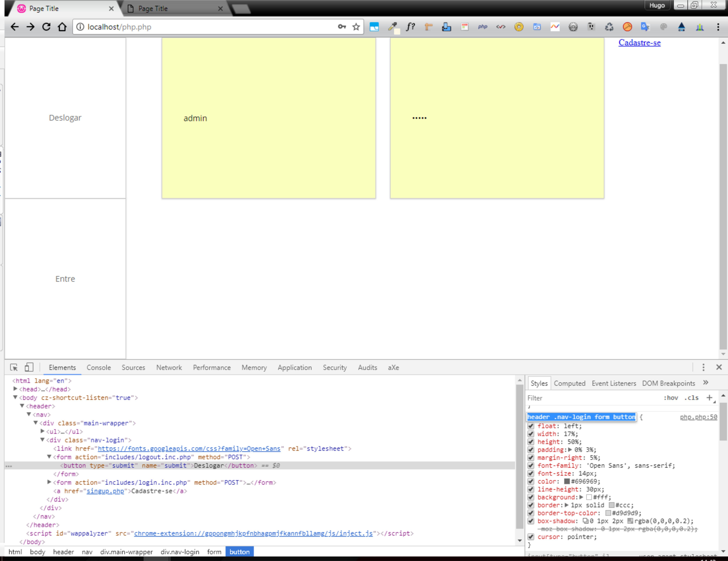728x561 pixels.
Task: Expand the login.inc.php form node
Action: tap(49, 482)
